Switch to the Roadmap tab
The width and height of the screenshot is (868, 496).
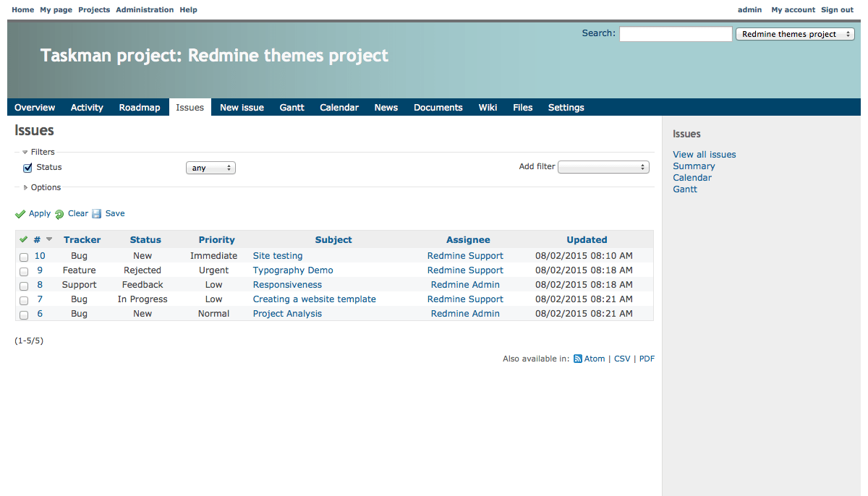point(140,108)
